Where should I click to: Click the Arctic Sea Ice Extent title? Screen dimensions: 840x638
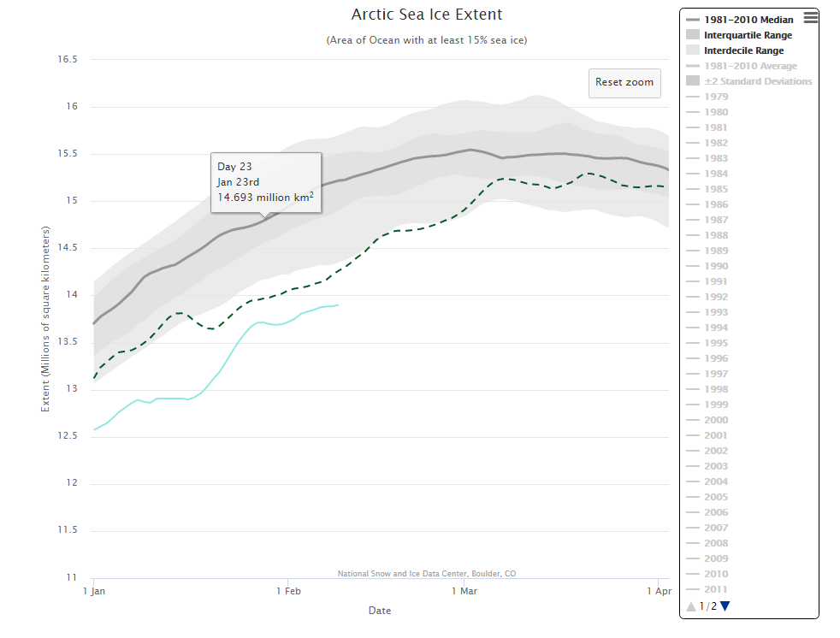click(427, 15)
